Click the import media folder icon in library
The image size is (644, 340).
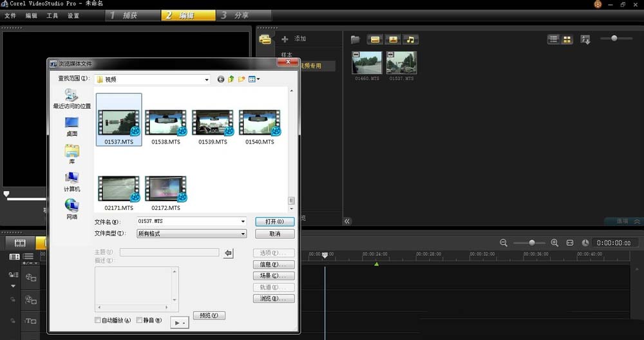point(355,39)
